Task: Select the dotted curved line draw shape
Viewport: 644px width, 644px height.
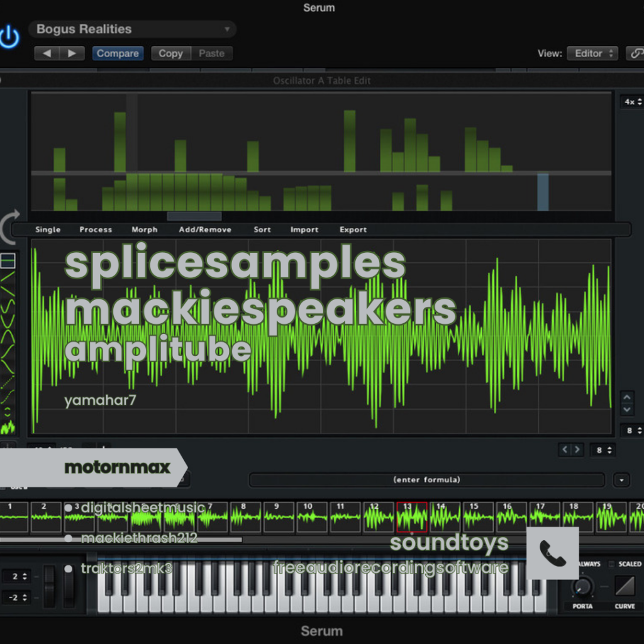Action: click(x=8, y=397)
